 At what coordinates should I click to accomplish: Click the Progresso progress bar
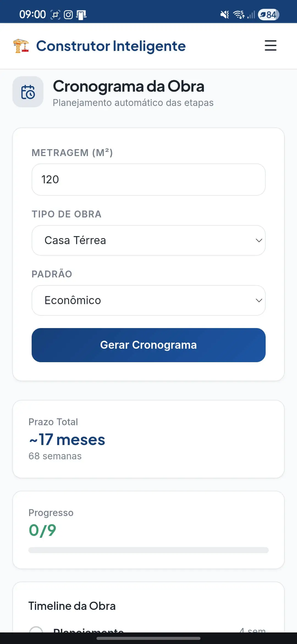click(x=148, y=550)
